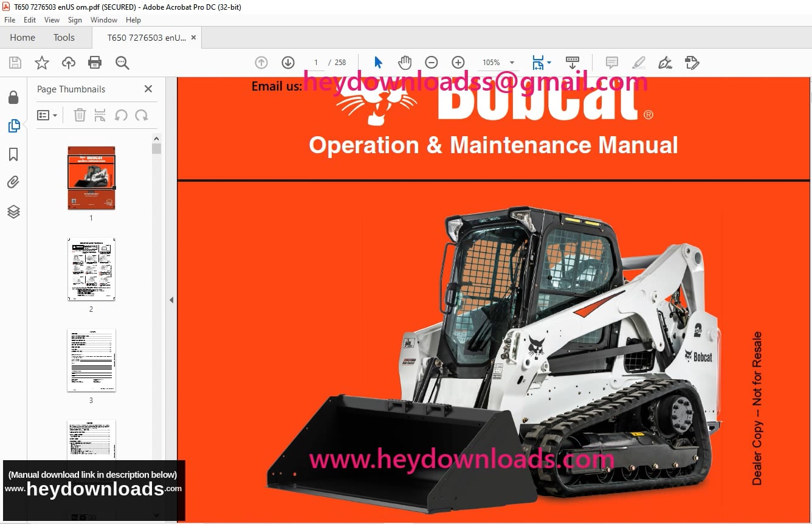Viewport: 812px width, 524px height.
Task: Select the page 2 thumbnail
Action: coord(91,269)
